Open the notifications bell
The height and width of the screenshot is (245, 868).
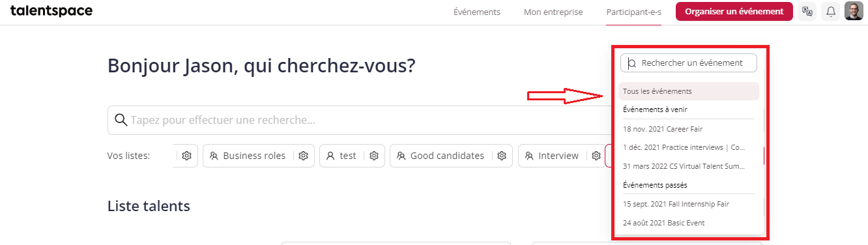tap(831, 11)
